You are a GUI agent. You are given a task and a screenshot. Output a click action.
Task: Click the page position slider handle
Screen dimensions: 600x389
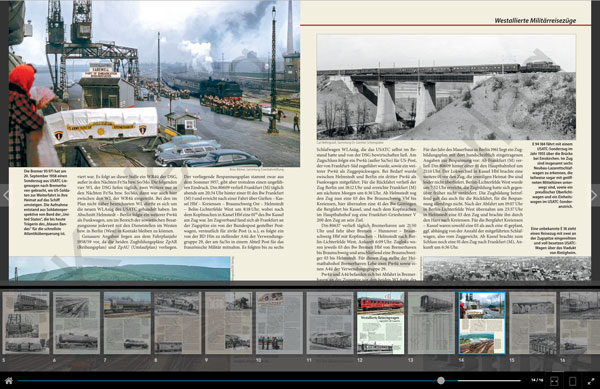coord(441,381)
